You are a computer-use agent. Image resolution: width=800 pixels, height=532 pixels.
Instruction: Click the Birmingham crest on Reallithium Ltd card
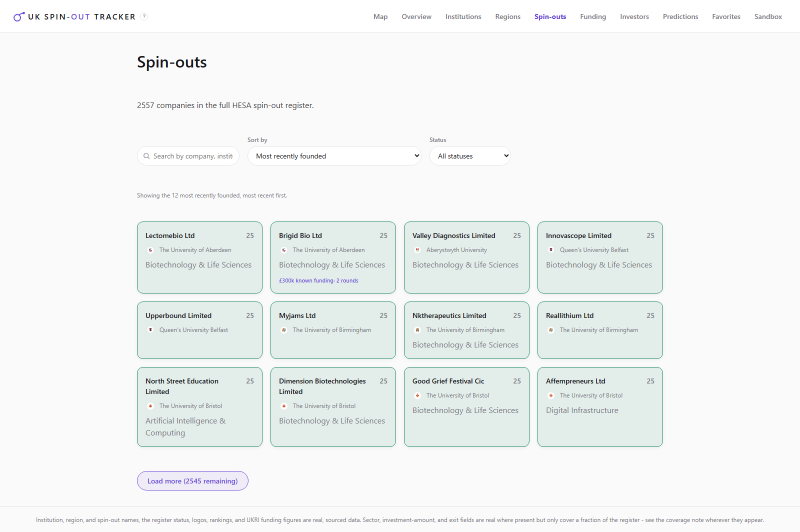551,330
